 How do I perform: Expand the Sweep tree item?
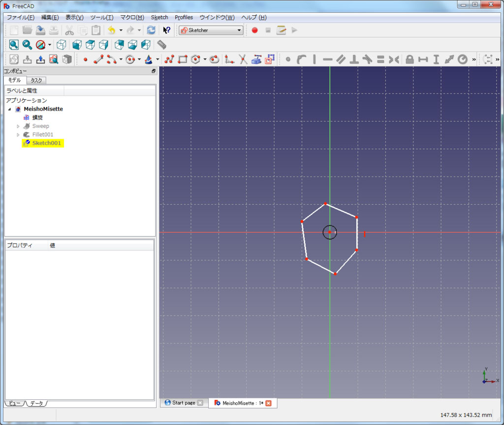(x=18, y=126)
